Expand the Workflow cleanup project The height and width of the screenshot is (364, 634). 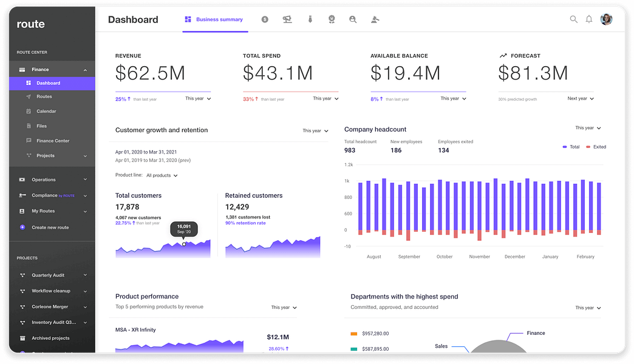coord(85,291)
